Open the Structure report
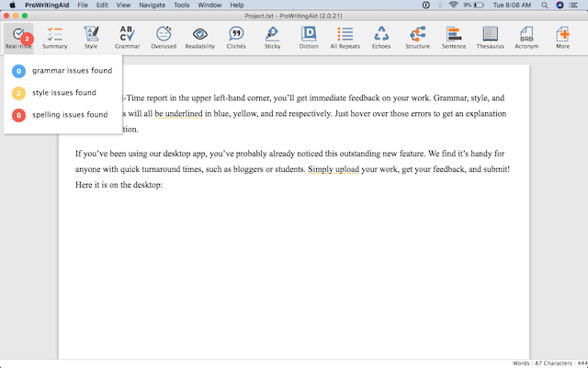Image resolution: width=588 pixels, height=368 pixels. click(417, 38)
